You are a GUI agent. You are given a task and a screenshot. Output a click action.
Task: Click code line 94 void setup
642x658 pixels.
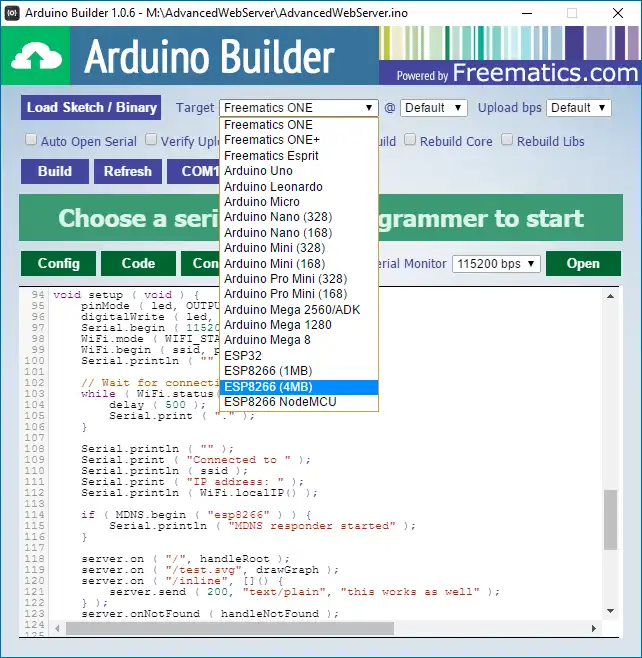click(126, 295)
